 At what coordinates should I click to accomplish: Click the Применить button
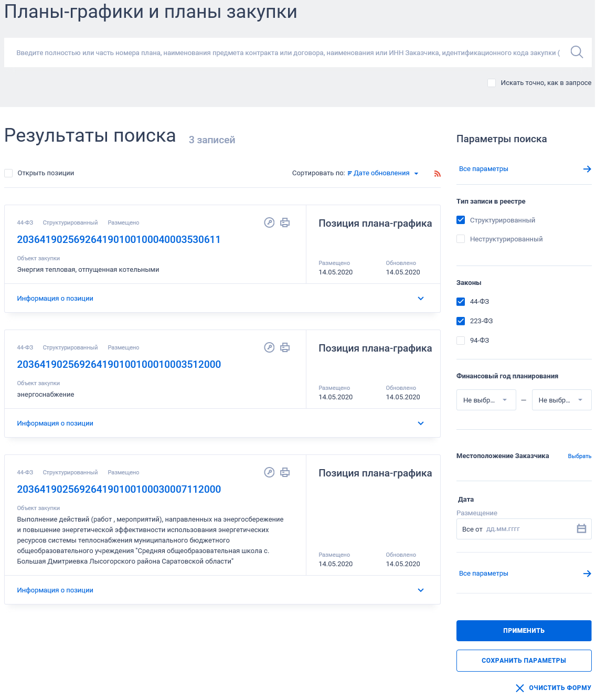point(524,631)
